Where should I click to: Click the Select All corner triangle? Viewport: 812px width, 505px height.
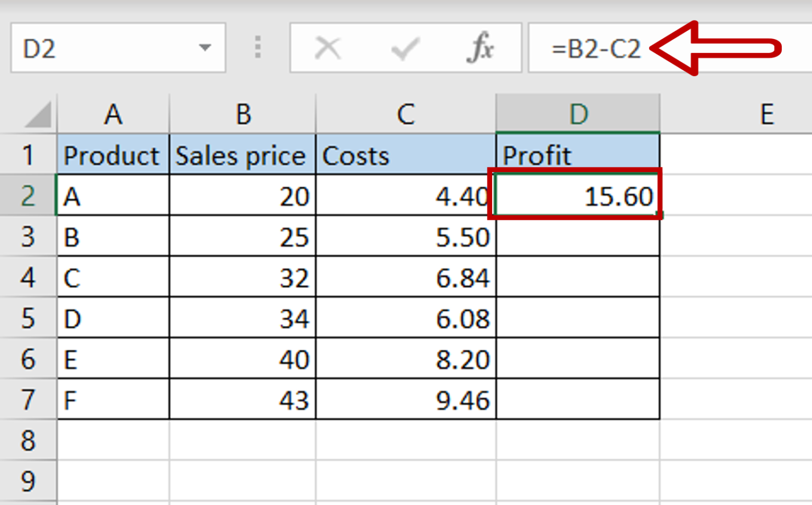(x=38, y=115)
